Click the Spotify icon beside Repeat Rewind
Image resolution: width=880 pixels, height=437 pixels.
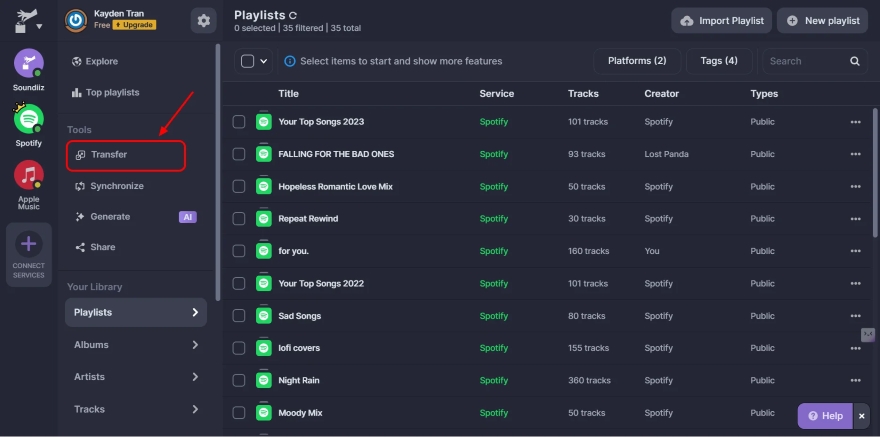(x=264, y=218)
